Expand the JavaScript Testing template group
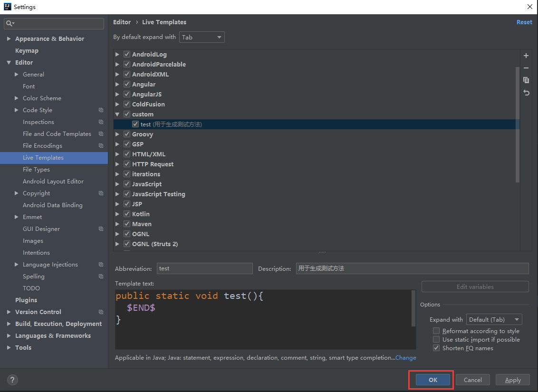 coord(117,194)
